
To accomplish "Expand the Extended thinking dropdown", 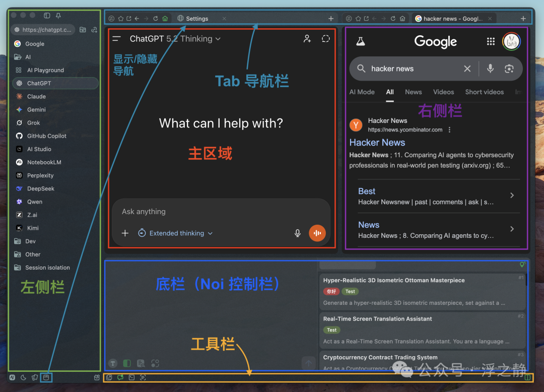I will pyautogui.click(x=176, y=233).
